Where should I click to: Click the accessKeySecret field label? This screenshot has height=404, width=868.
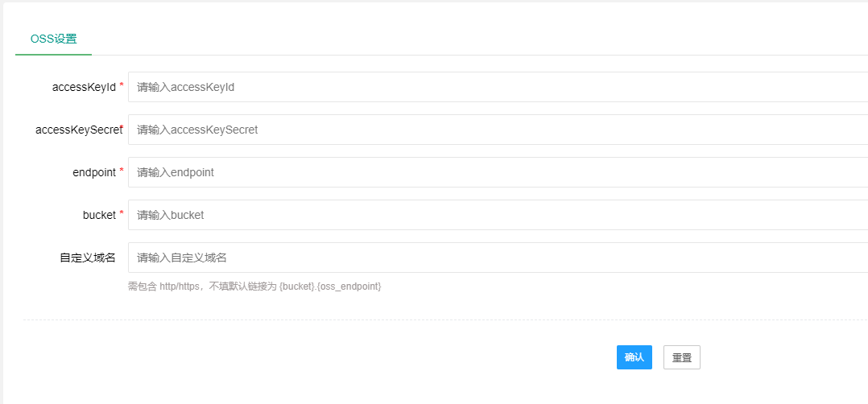(76, 130)
